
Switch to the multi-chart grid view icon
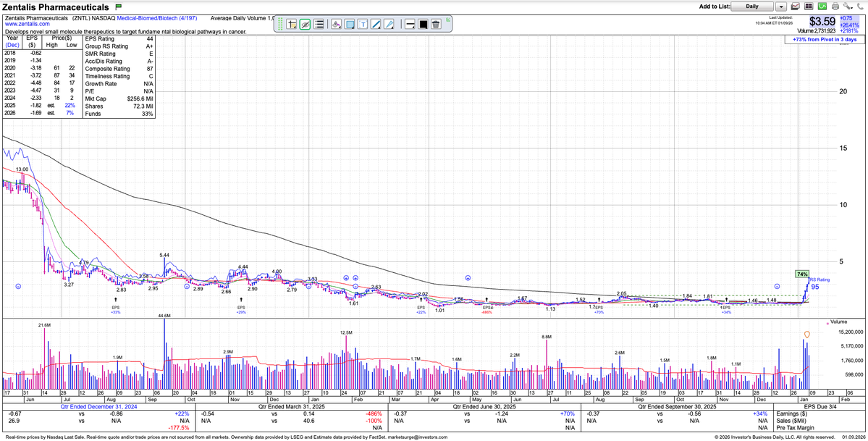click(x=808, y=7)
